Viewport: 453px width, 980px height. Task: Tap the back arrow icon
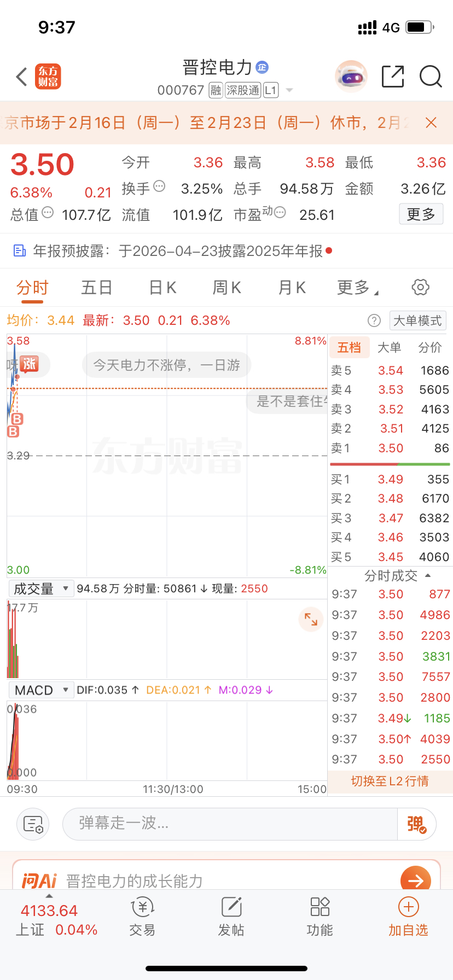click(22, 77)
